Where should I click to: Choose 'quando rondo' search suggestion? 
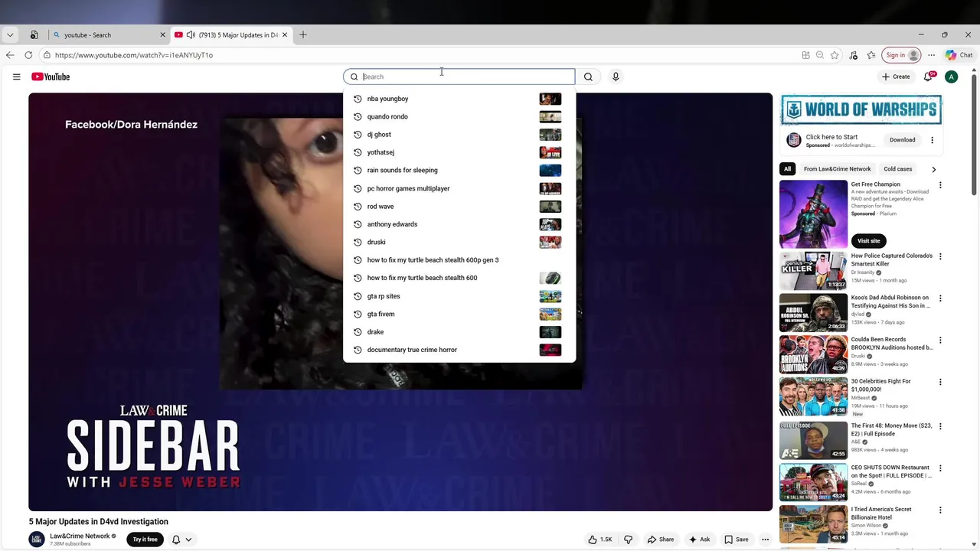tap(459, 116)
